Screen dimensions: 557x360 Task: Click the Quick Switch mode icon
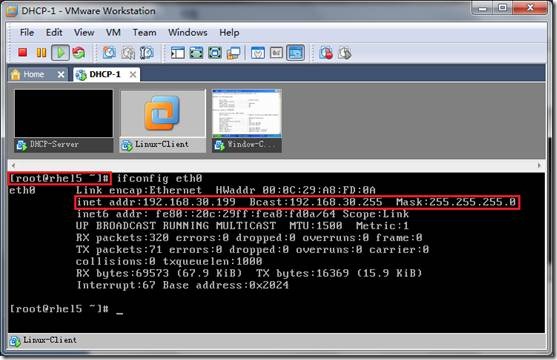coord(196,53)
